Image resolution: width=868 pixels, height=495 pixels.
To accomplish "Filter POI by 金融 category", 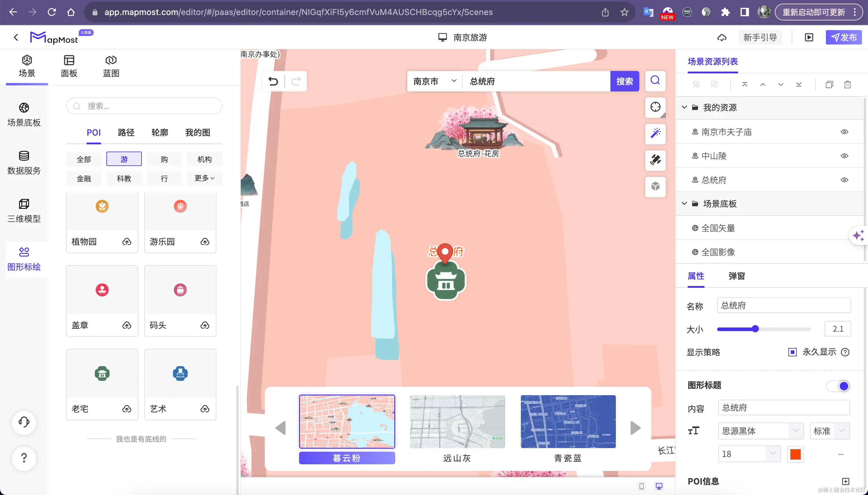I will pos(84,178).
